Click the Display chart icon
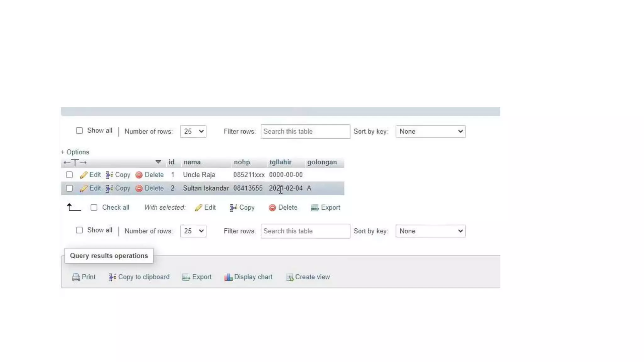 (x=228, y=277)
